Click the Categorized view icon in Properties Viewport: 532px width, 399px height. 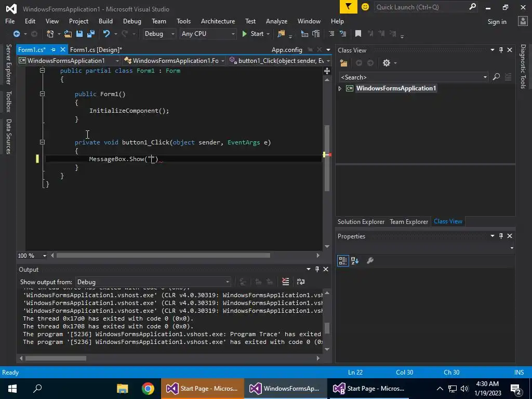tap(343, 261)
